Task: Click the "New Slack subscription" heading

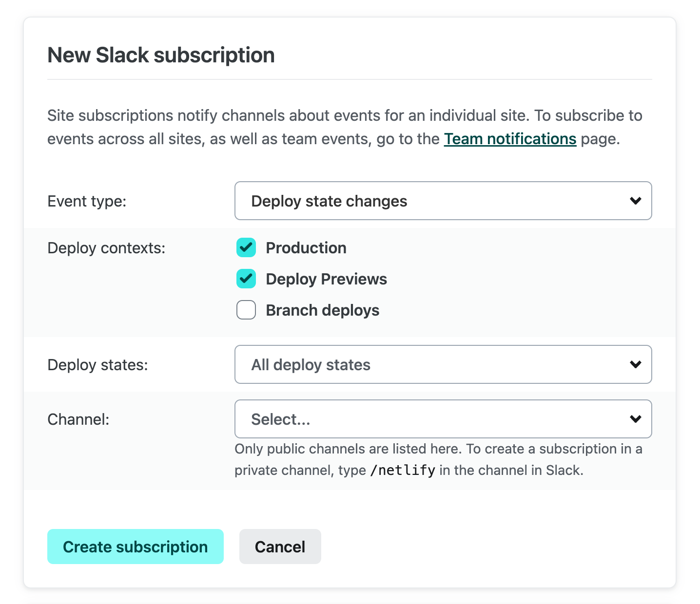Action: 161,55
